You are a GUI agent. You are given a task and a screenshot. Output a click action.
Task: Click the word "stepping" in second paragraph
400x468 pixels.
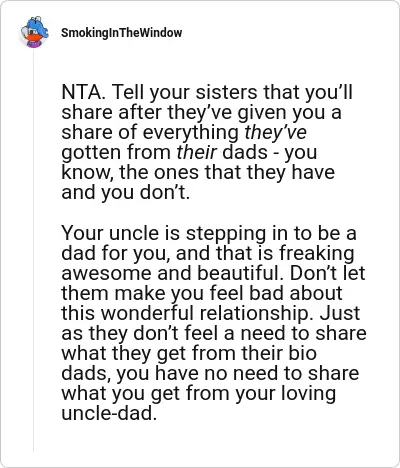(226, 233)
